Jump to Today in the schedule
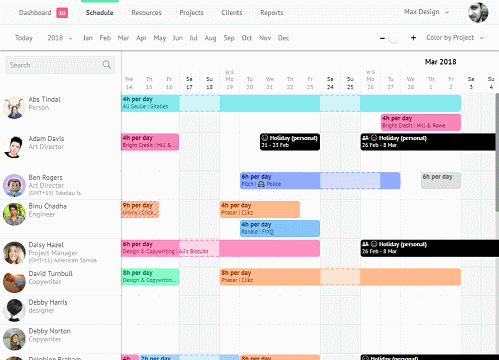Screen dimensions: 499x360 (x=24, y=38)
